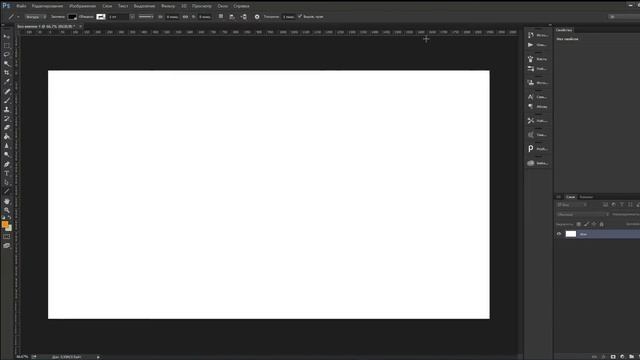The height and width of the screenshot is (360, 640).
Task: Select the Pen tool
Action: (7, 164)
